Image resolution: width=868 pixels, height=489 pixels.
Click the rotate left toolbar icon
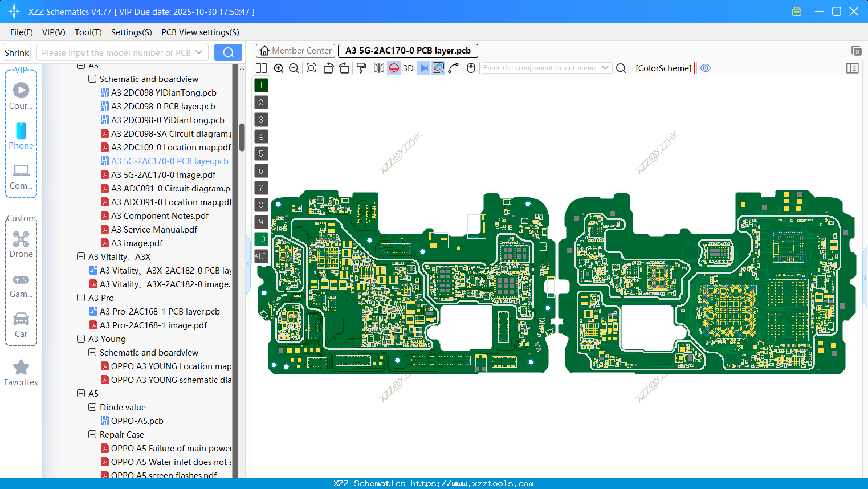[x=328, y=68]
